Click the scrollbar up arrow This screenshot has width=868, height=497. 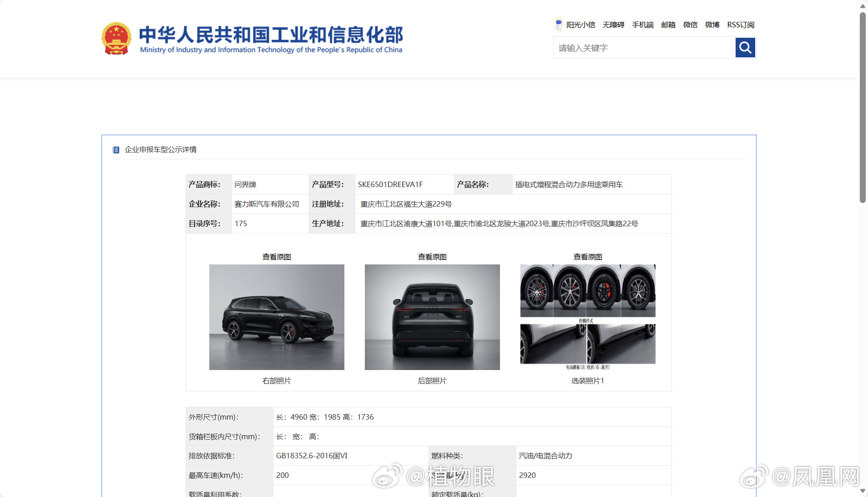(863, 5)
